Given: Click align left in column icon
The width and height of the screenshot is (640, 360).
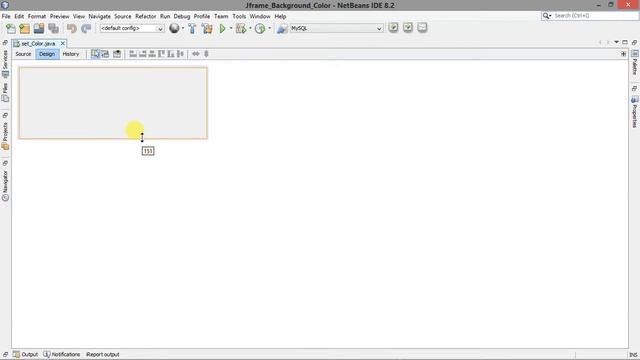Looking at the screenshot, I should coord(133,54).
